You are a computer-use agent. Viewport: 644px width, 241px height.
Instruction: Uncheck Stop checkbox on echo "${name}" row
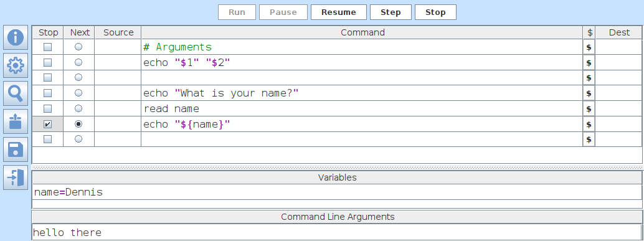point(47,124)
